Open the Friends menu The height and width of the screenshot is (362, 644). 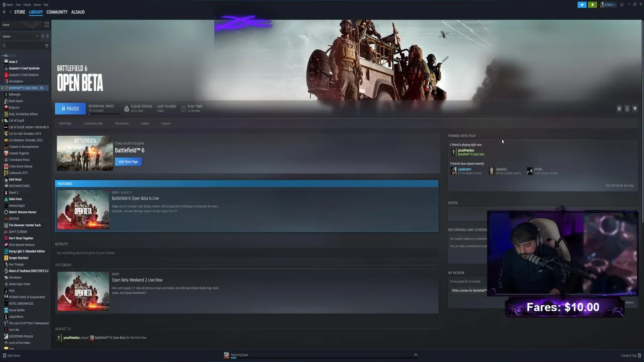coord(27,5)
